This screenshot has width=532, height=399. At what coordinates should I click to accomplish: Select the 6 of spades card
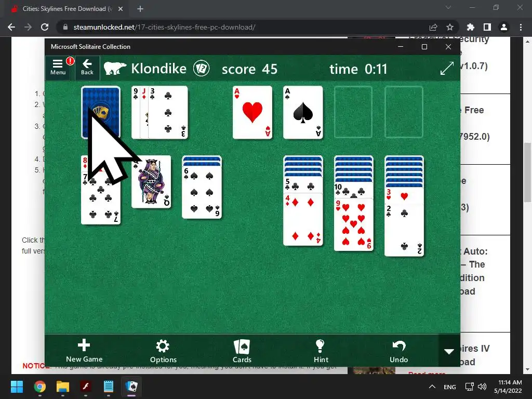(202, 192)
